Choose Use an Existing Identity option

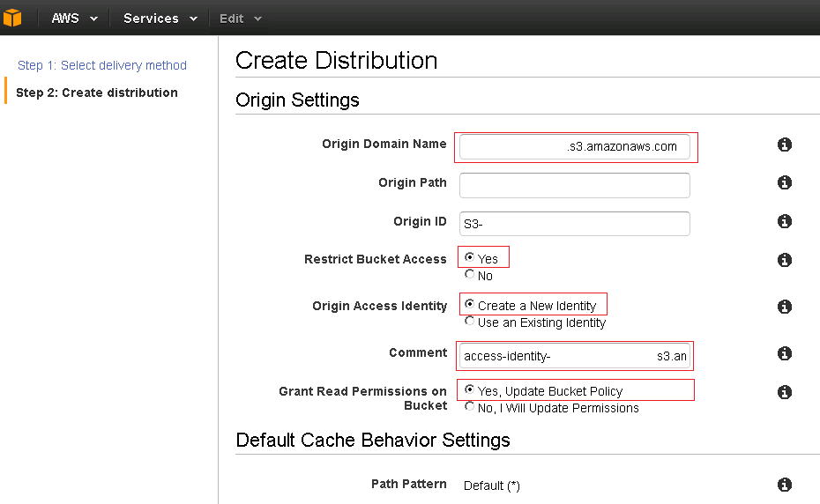[470, 322]
